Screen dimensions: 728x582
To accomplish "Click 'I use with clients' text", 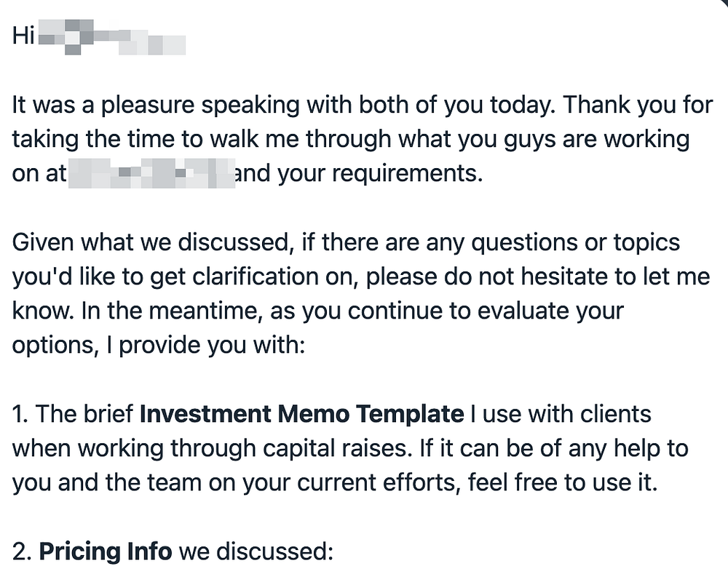I will tap(561, 414).
